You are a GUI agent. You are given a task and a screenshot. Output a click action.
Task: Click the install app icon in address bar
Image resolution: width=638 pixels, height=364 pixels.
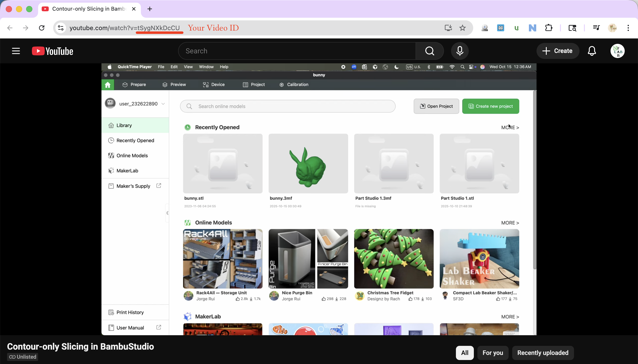click(448, 28)
